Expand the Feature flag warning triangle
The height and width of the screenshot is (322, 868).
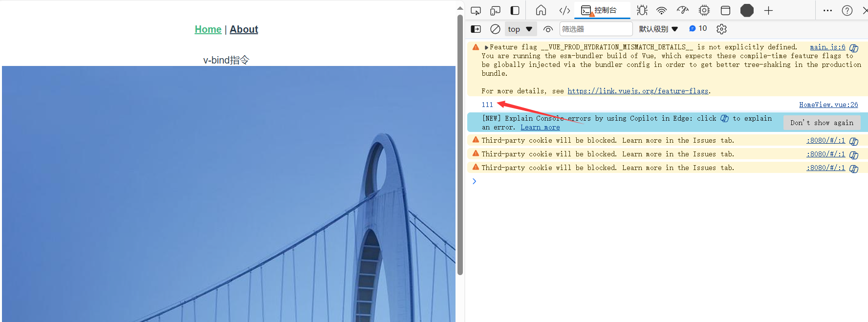tap(486, 47)
